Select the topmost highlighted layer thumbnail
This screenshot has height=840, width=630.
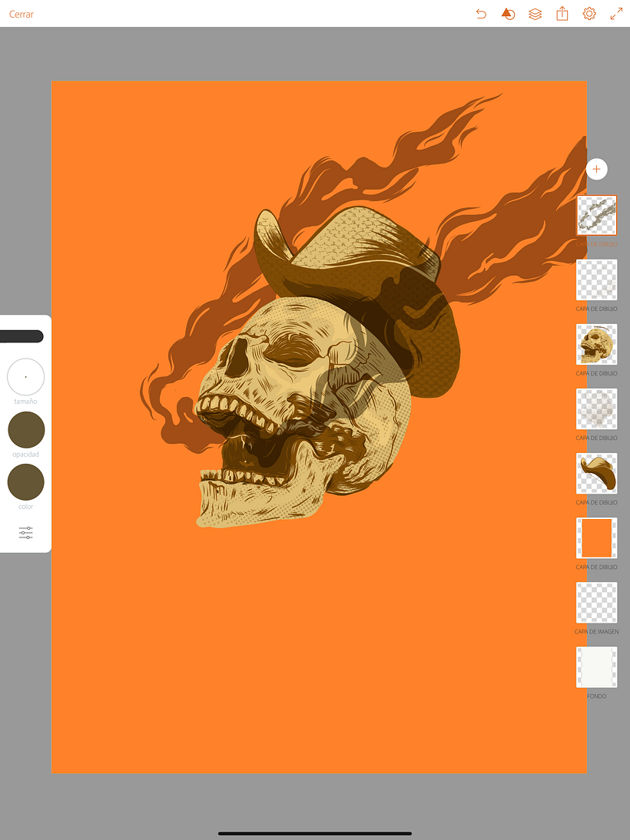tap(596, 215)
